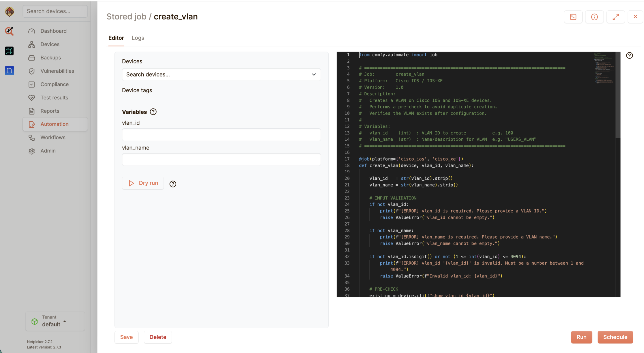The height and width of the screenshot is (353, 644).
Task: Click the Automation edit icon
Action: pyautogui.click(x=32, y=124)
